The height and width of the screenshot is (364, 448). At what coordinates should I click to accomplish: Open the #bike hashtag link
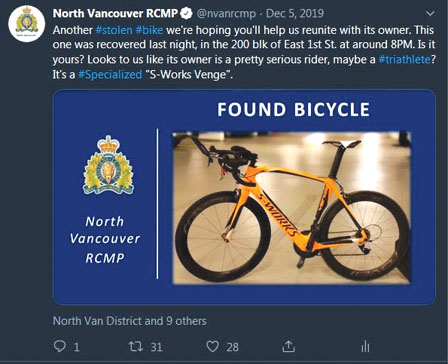click(x=149, y=30)
